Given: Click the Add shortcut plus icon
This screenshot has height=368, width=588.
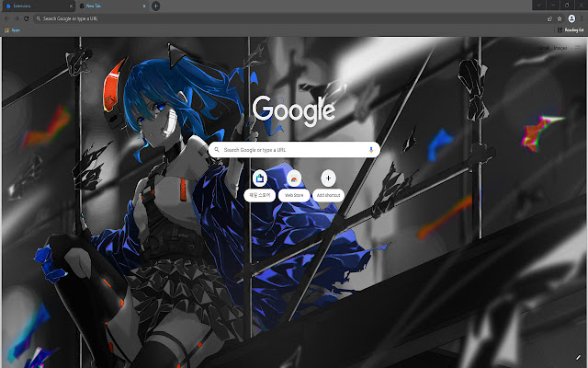Looking at the screenshot, I should [x=328, y=178].
